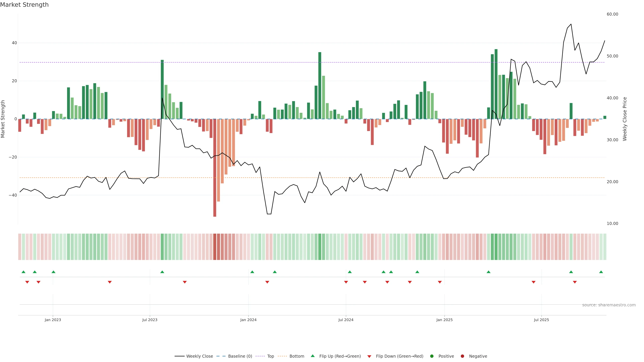Viewport: 644px width, 362px height.
Task: Click the first Flip Down marker on the left
Action: click(27, 282)
